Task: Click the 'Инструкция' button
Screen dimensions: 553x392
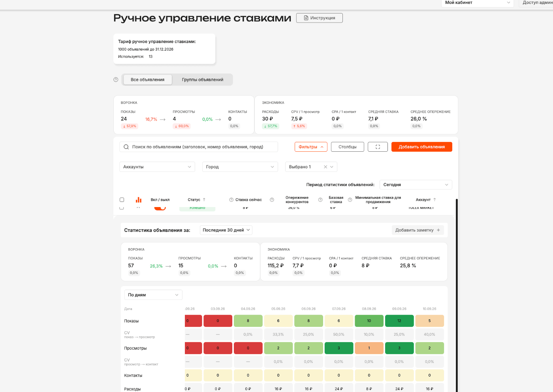Action: pyautogui.click(x=320, y=18)
